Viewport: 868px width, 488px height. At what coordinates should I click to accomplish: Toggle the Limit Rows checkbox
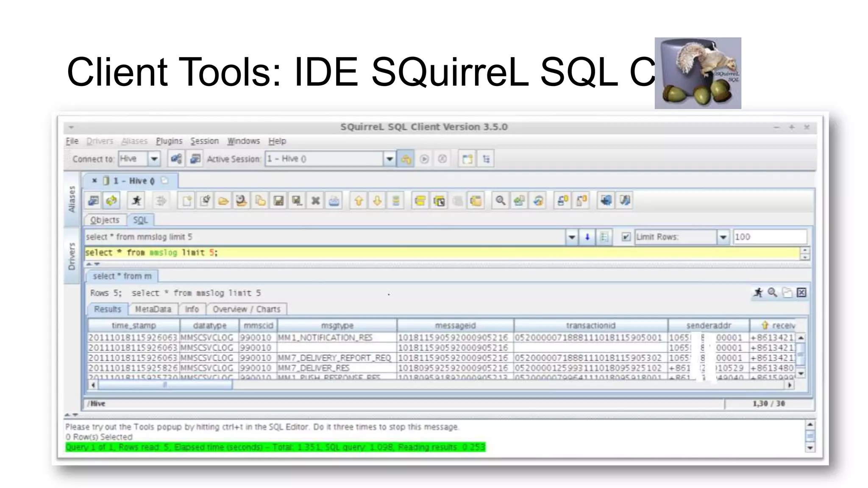tap(626, 237)
